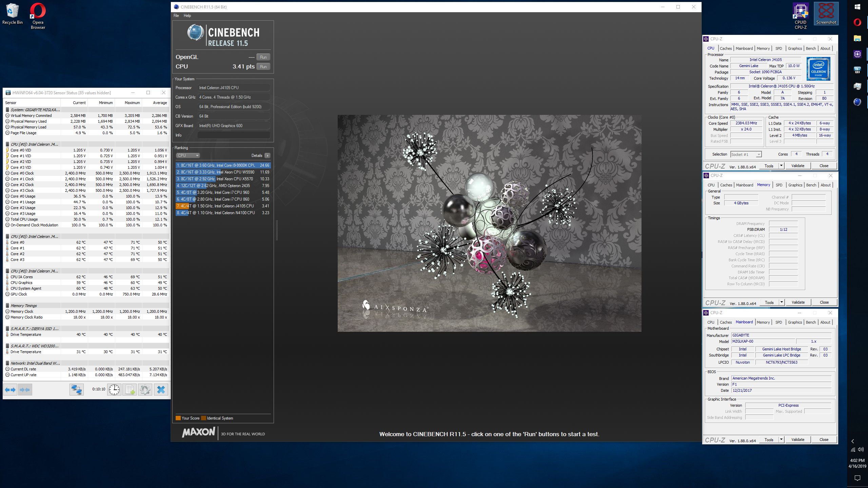Open the Ranking CPU dropdown in Cinebench
The image size is (868, 488).
coord(188,156)
